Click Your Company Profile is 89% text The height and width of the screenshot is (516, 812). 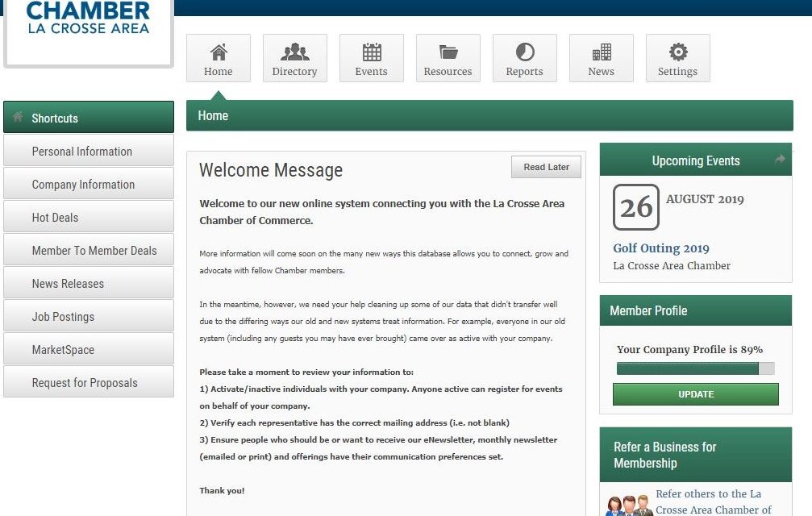689,349
